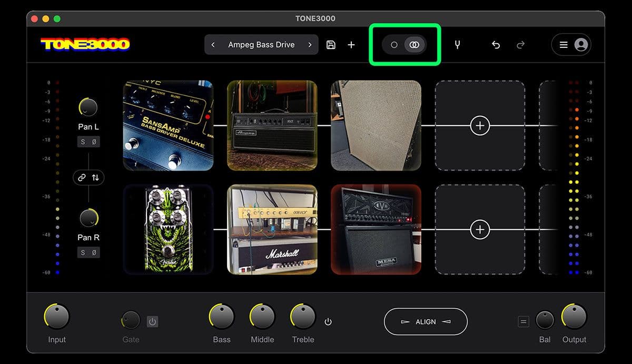This screenshot has height=364, width=632.
Task: Click the TONE3000 logo
Action: [x=85, y=44]
